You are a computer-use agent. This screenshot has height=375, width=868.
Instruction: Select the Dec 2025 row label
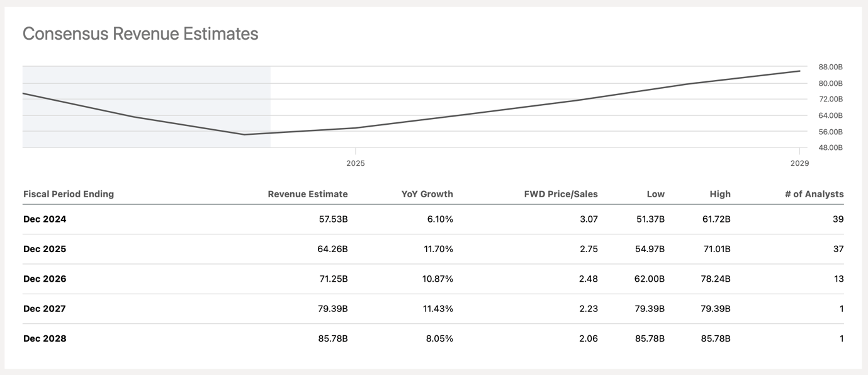45,249
